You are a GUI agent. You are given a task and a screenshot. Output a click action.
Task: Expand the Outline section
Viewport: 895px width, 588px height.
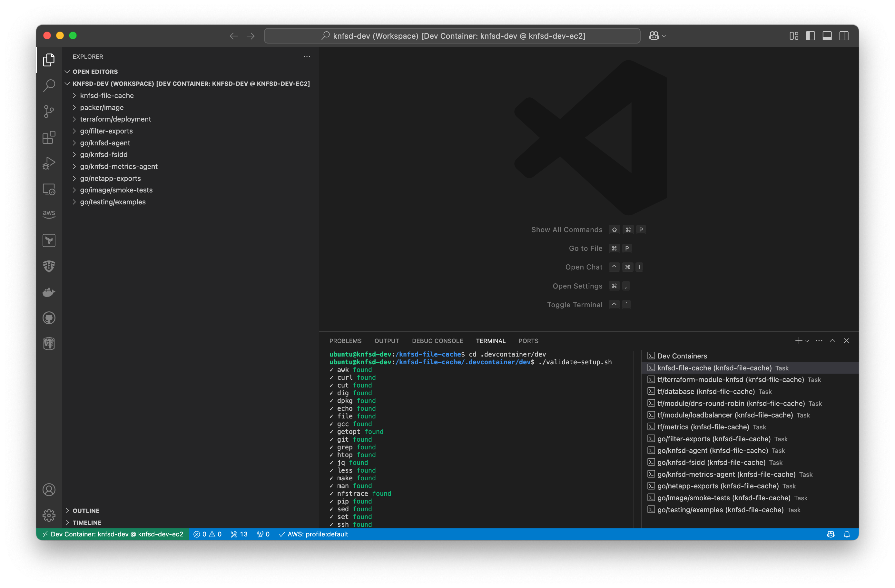[x=191, y=511]
